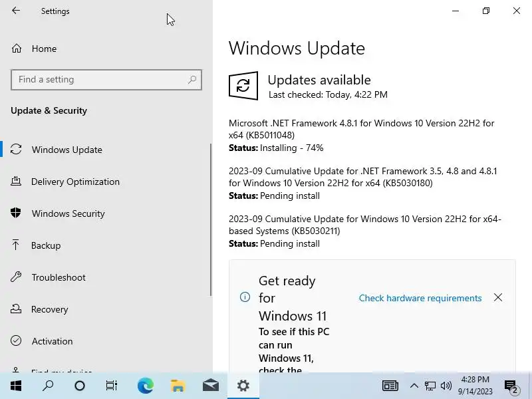Restore down the Settings window
Image resolution: width=532 pixels, height=399 pixels.
coord(486,11)
